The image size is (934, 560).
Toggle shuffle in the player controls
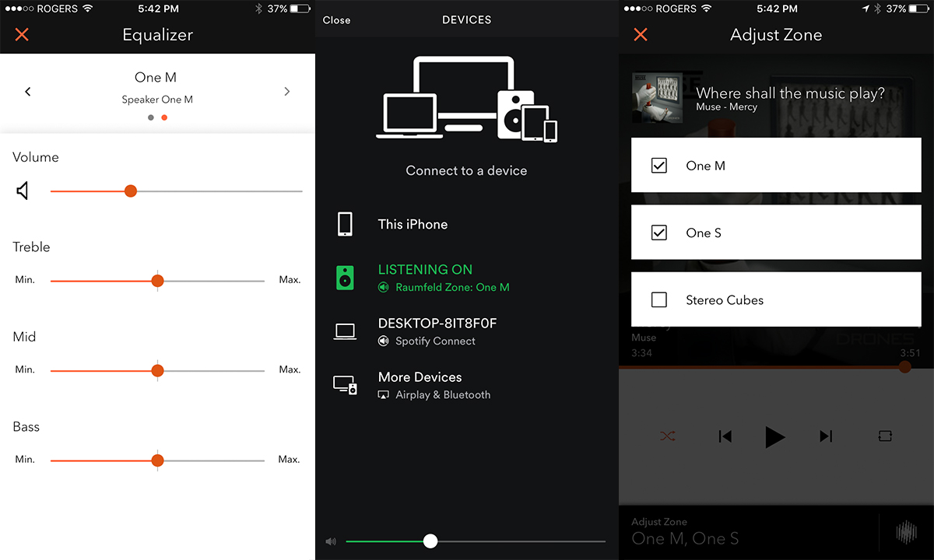668,436
